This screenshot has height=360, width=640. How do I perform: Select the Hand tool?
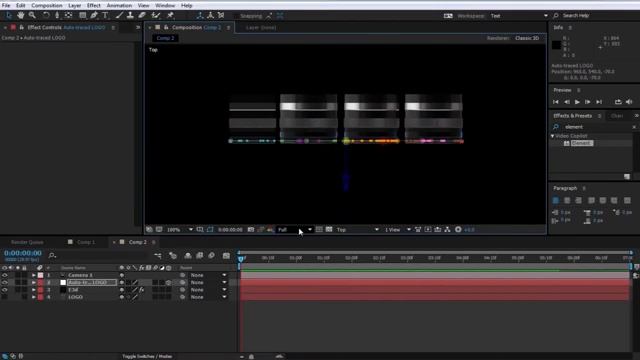coord(20,16)
